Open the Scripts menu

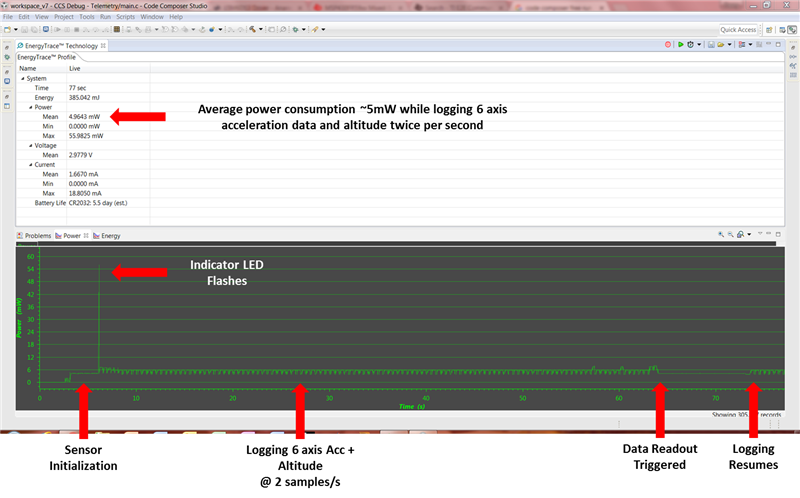point(126,17)
